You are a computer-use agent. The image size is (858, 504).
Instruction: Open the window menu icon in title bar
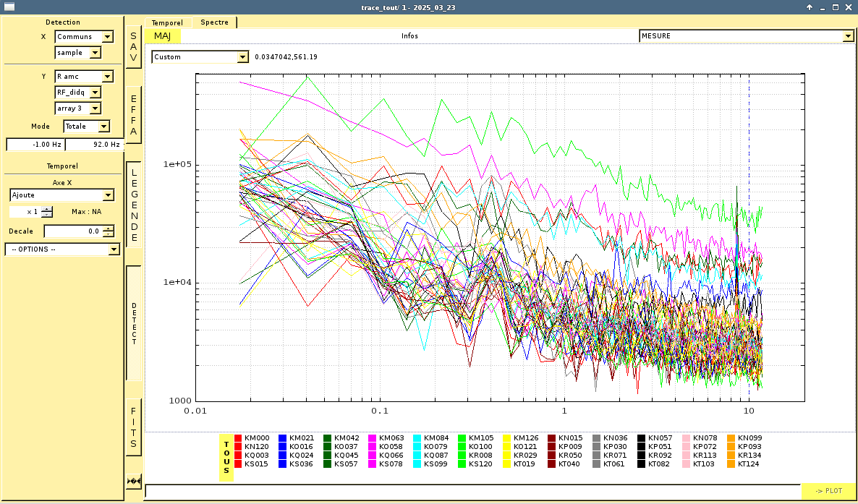(10, 7)
